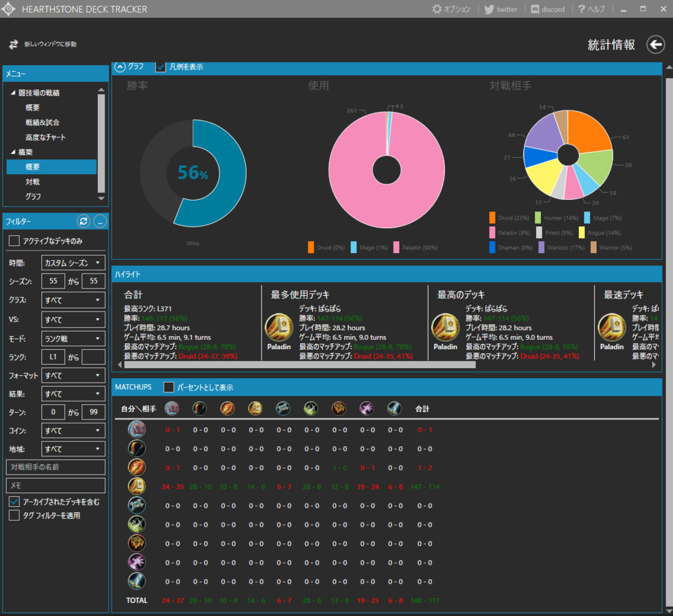This screenshot has height=616, width=673.
Task: Open the ヘルプ question mark menu
Action: [591, 9]
